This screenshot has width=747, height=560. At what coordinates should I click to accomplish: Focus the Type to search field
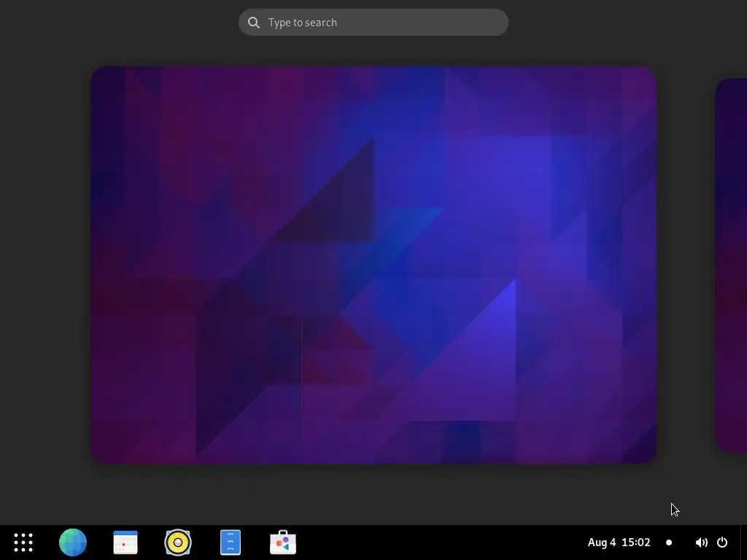pyautogui.click(x=373, y=23)
